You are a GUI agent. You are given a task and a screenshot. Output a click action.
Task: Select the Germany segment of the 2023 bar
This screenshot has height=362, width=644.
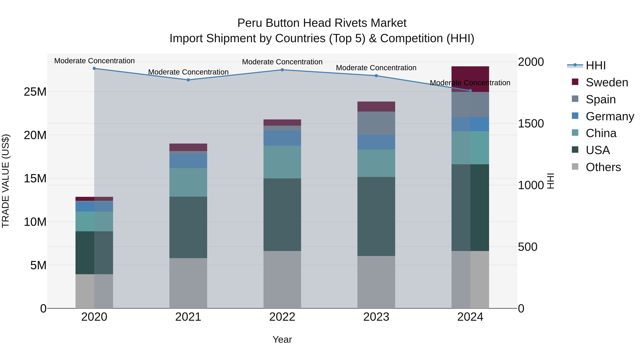(x=376, y=142)
